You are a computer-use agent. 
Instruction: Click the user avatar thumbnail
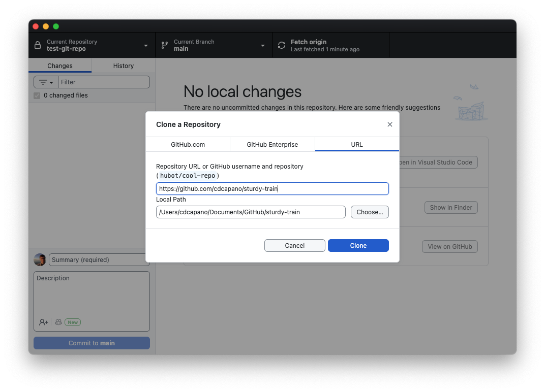pos(40,259)
